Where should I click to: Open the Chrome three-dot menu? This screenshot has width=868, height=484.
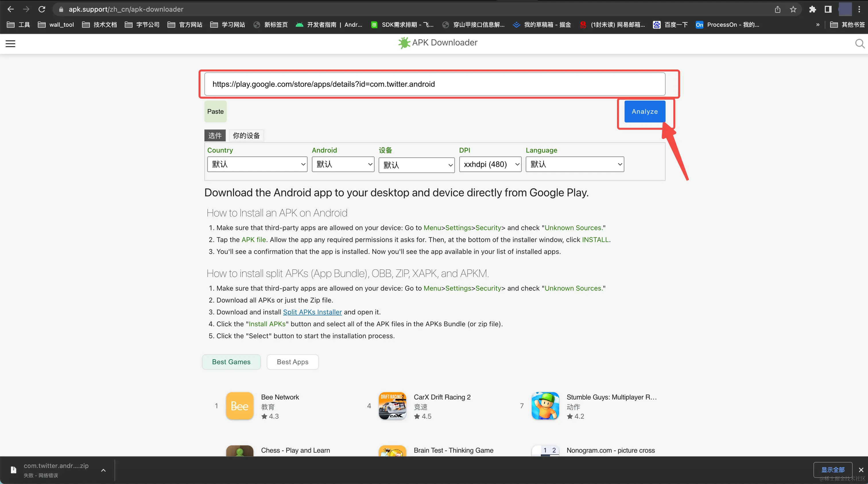pyautogui.click(x=859, y=9)
